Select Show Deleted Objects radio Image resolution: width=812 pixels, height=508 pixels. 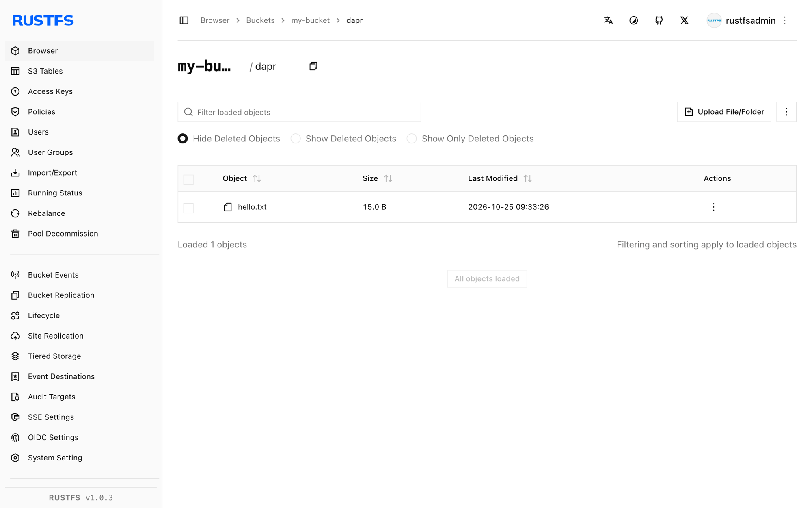point(296,139)
